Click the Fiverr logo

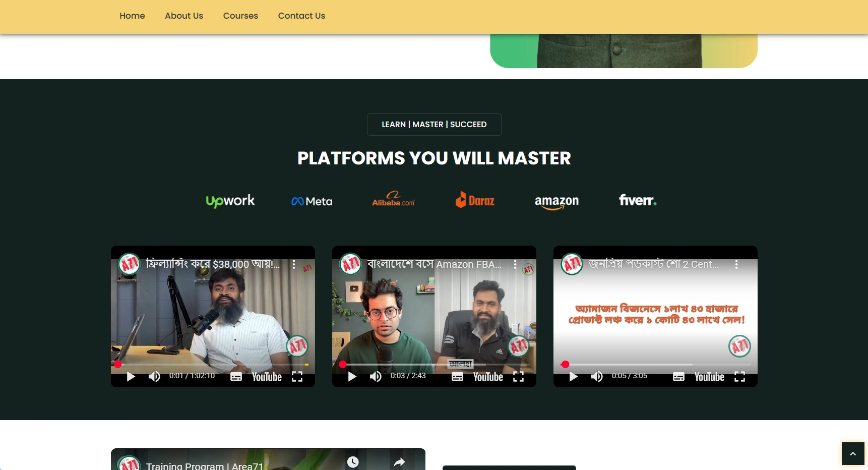[638, 200]
